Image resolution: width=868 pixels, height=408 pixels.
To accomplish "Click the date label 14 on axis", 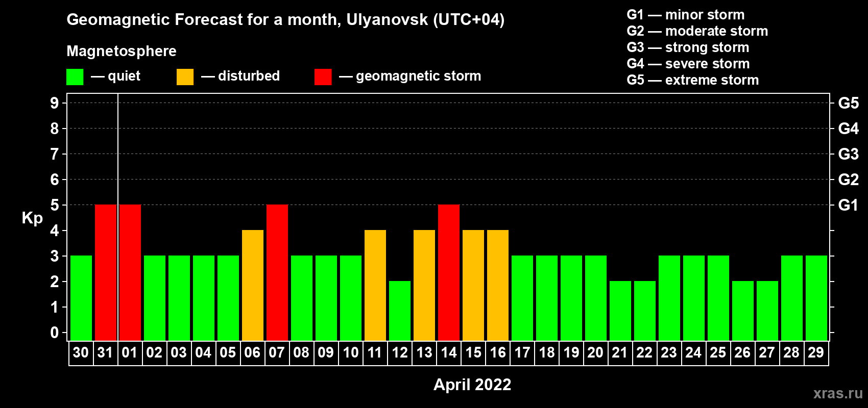I will point(448,353).
